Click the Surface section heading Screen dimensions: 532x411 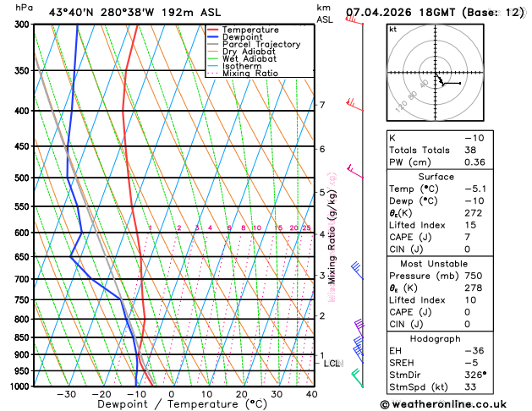[x=436, y=177]
